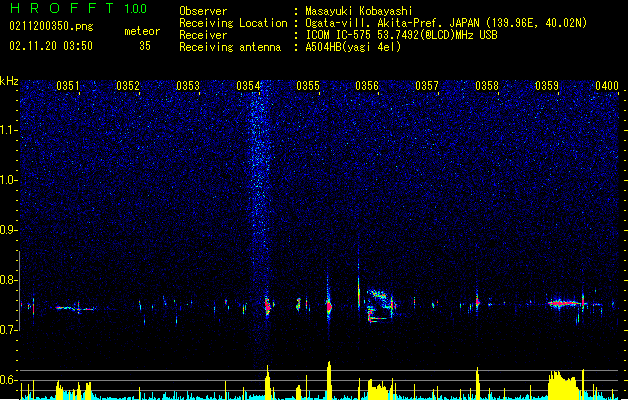Click the date stamp 02.11.20 03:50
Image resolution: width=629 pixels, height=400 pixels.
pos(51,46)
